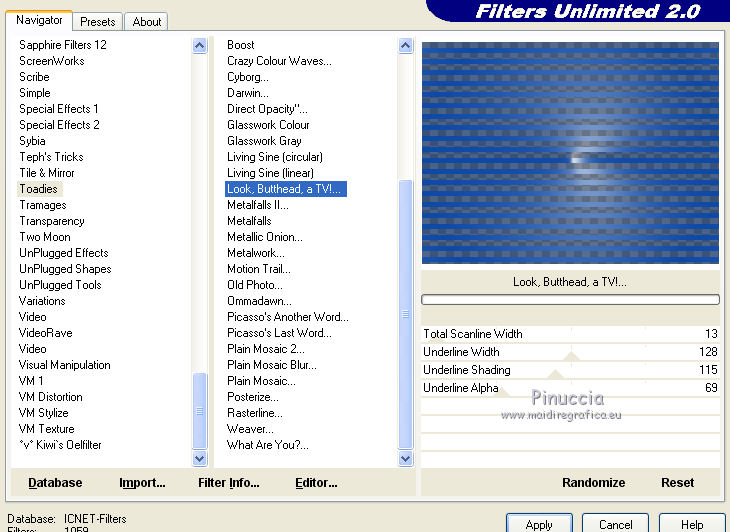Choose What Are You?... filter
The height and width of the screenshot is (532, 730).
click(x=268, y=445)
